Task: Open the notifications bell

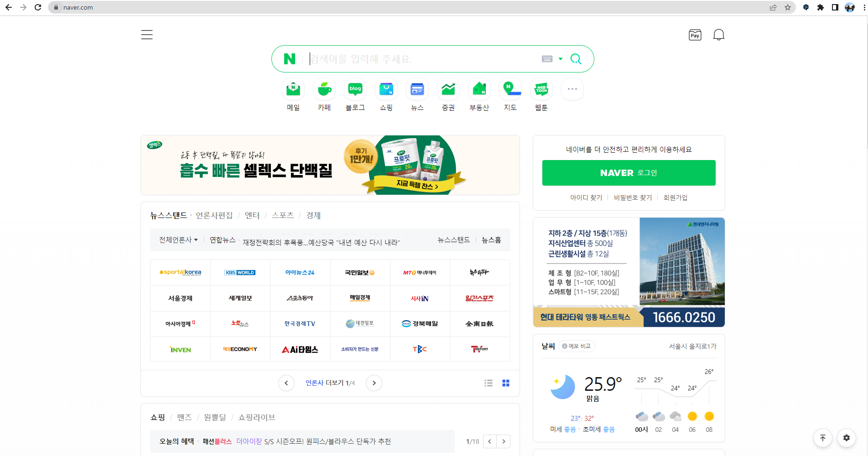Action: point(719,35)
